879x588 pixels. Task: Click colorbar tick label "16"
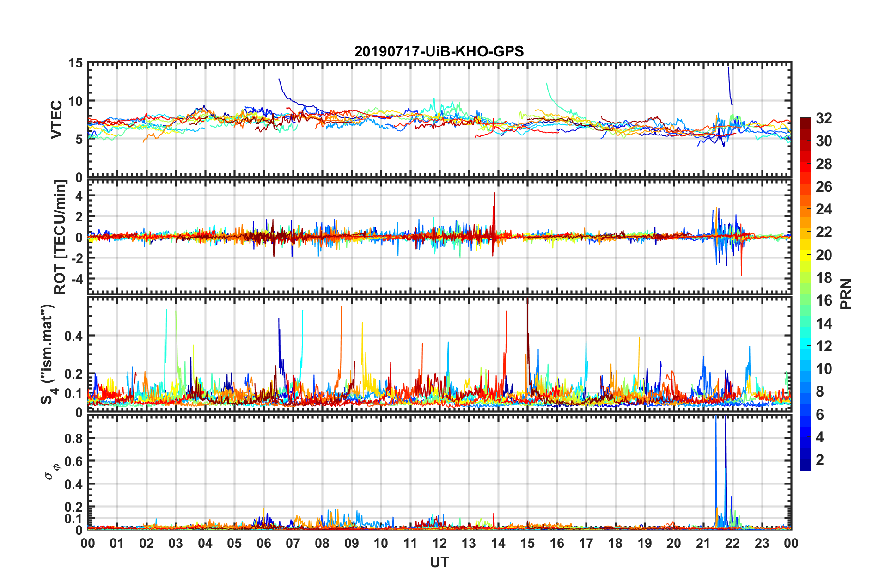pyautogui.click(x=824, y=300)
